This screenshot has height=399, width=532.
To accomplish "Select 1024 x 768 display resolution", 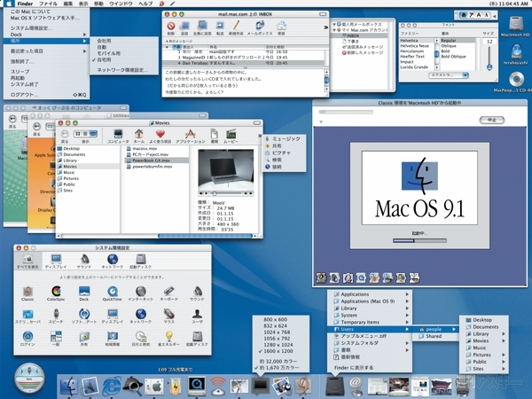I will pos(278,330).
